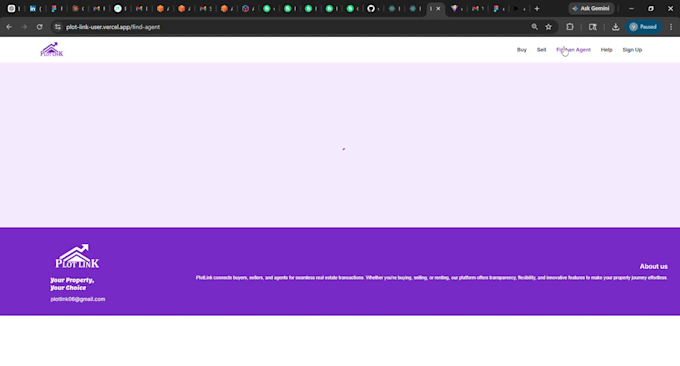Image resolution: width=680 pixels, height=366 pixels.
Task: Open the Extensions puzzle icon
Action: [570, 27]
